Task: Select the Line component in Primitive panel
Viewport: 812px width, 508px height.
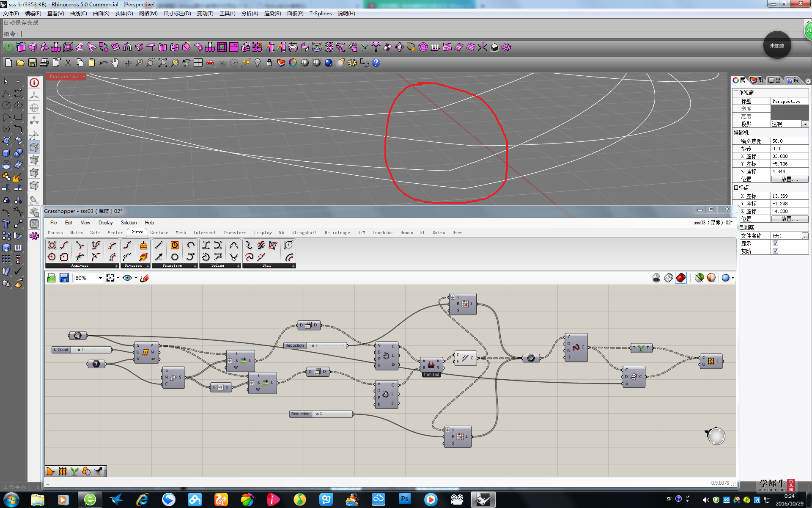Action: 159,245
